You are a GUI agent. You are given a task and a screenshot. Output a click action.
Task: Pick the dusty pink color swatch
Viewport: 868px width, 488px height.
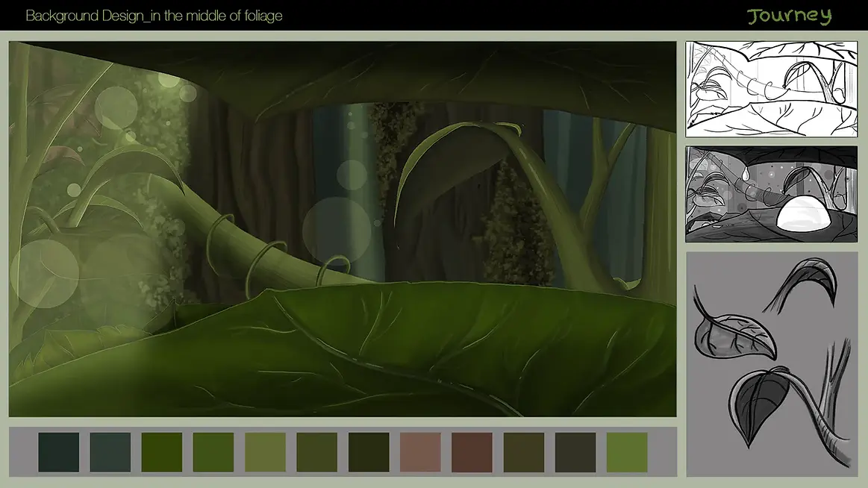click(420, 452)
